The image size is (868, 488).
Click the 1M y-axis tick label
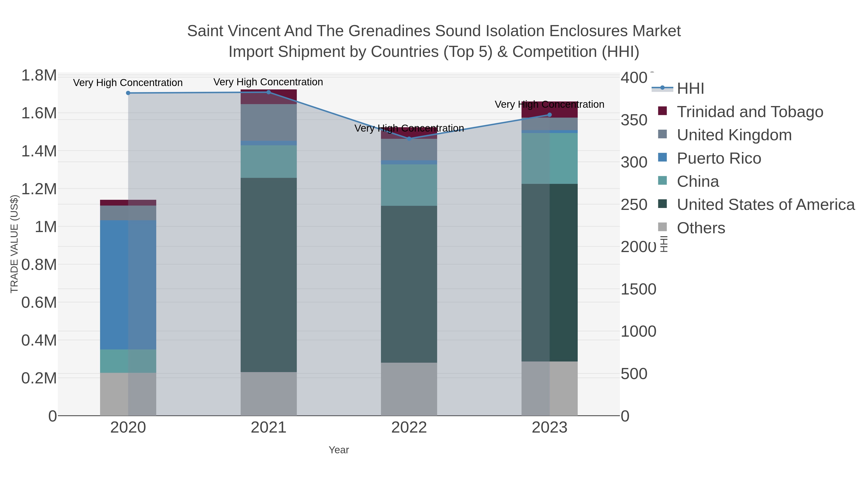(x=46, y=227)
